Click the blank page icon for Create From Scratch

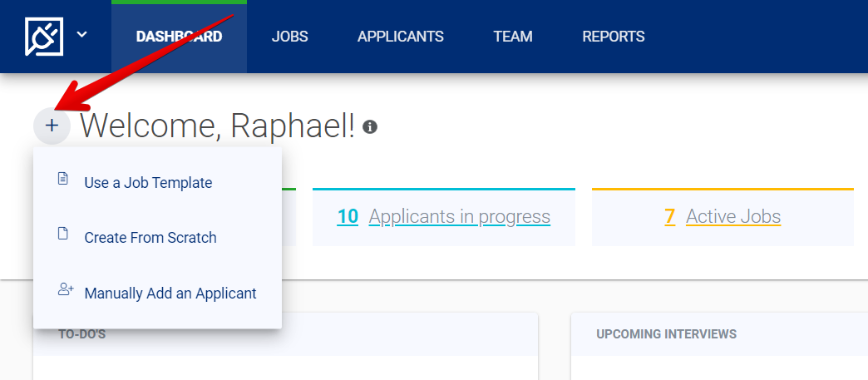pos(62,234)
